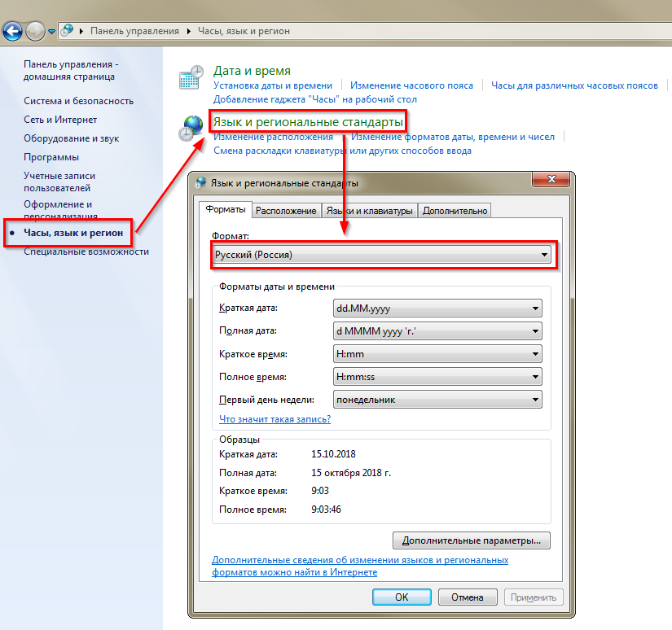Open Система и безопасность in sidebar
This screenshot has height=630, width=672.
coord(78,101)
